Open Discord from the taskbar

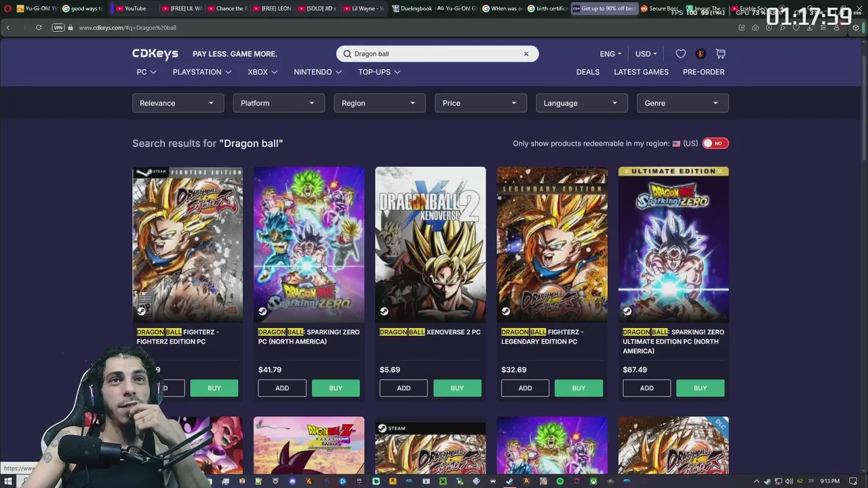pyautogui.click(x=292, y=481)
